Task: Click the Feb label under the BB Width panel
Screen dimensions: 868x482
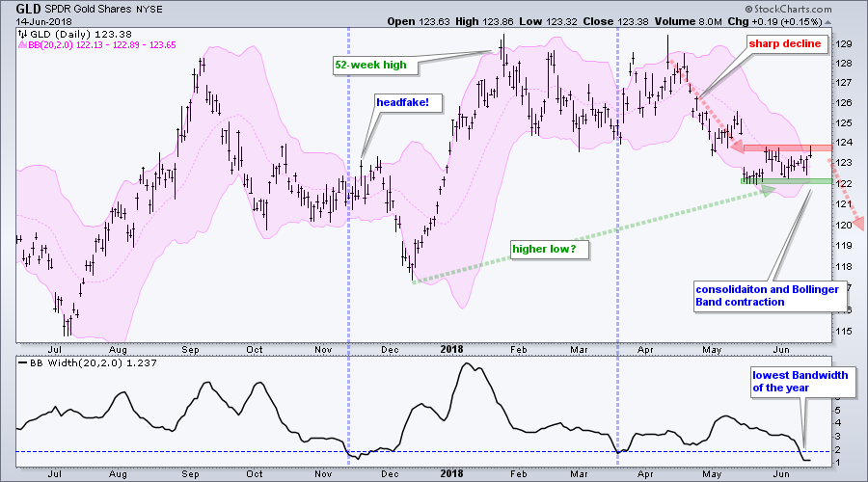Action: click(518, 474)
